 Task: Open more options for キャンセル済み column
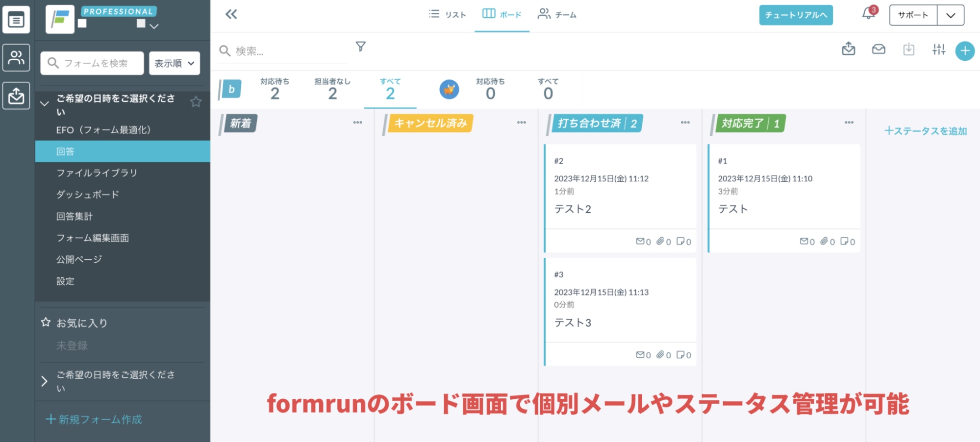coord(521,123)
